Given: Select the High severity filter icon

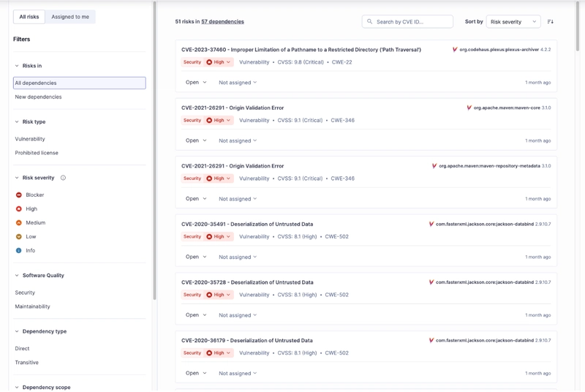Looking at the screenshot, I should (19, 209).
